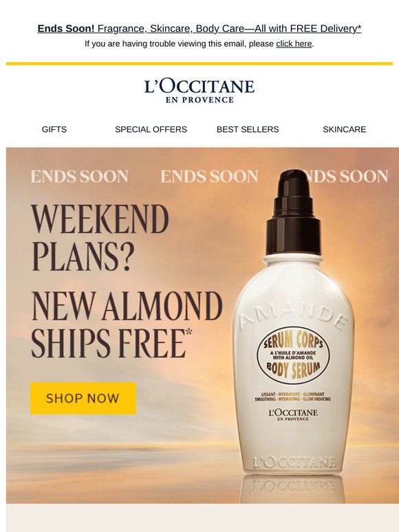Select SPECIAL OFFERS in the navigation
This screenshot has width=399, height=532.
pyautogui.click(x=151, y=129)
